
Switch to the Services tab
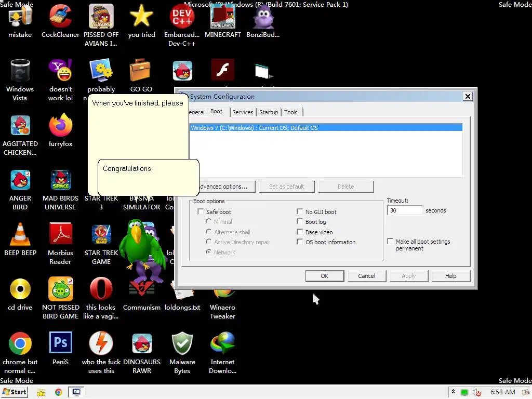pyautogui.click(x=243, y=112)
